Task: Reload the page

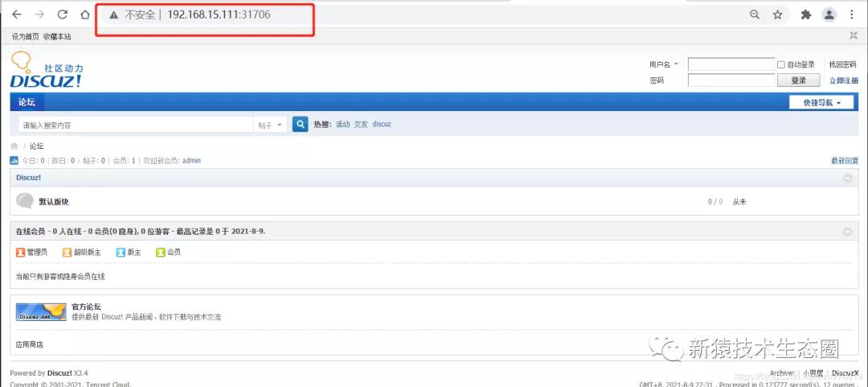Action: click(x=63, y=15)
